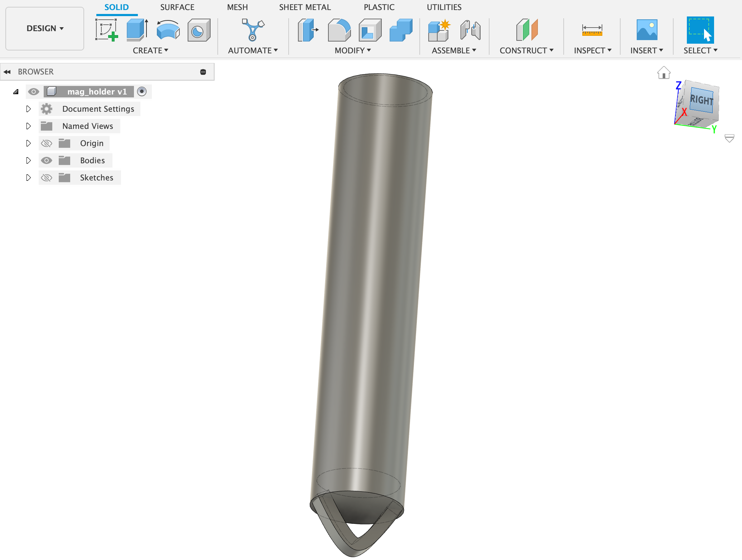Image resolution: width=742 pixels, height=560 pixels.
Task: Switch to the SHEET METAL tab
Action: click(x=305, y=7)
